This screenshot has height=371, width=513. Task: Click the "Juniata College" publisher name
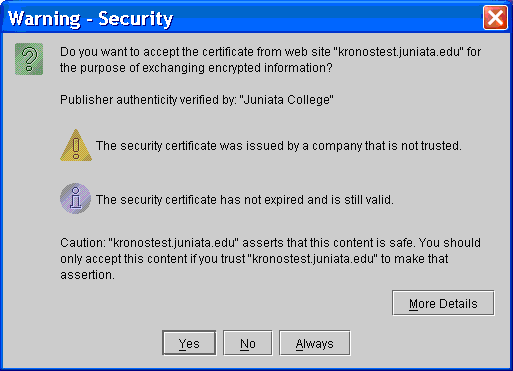[x=287, y=100]
